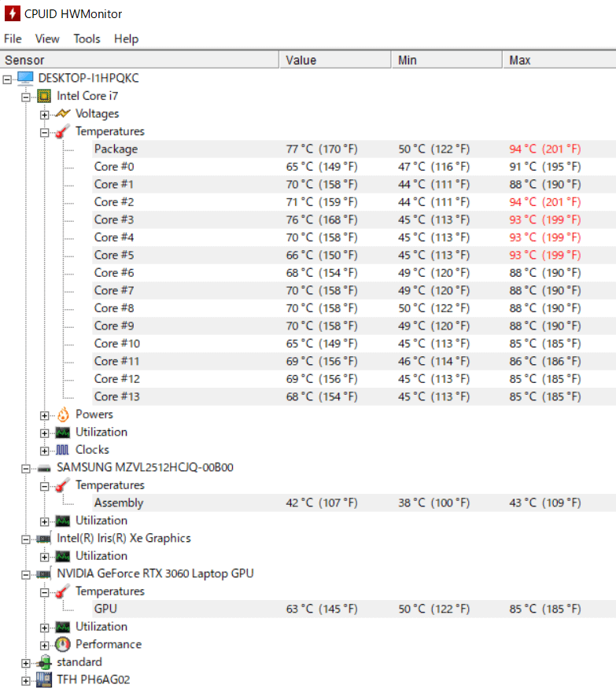Screen dimensions: 616x696
Task: Open the Help menu
Action: [x=126, y=39]
